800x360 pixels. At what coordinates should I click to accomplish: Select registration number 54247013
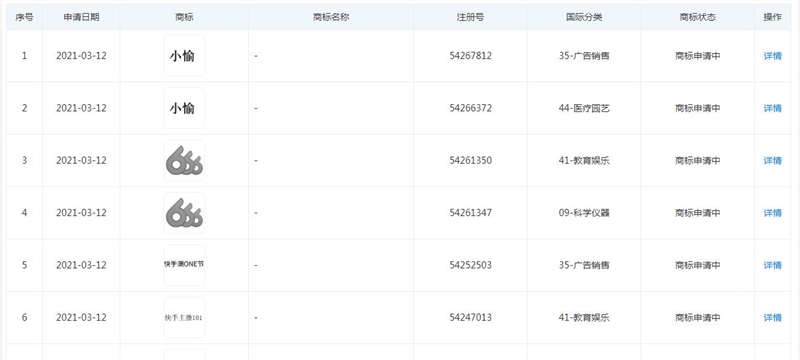pos(470,318)
